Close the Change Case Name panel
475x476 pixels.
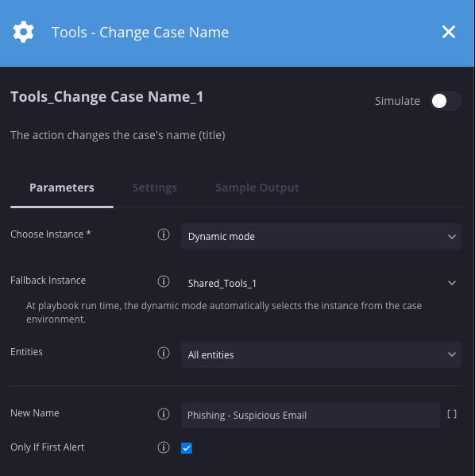(448, 32)
